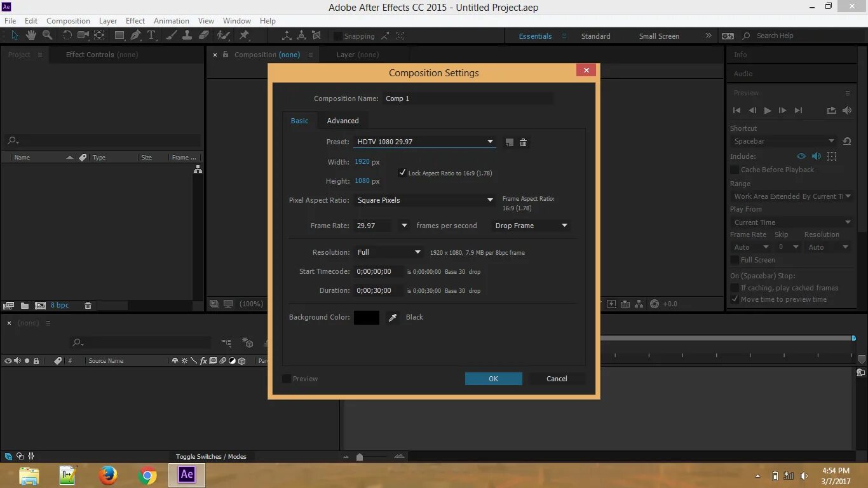868x488 pixels.
Task: Open the Preset dropdown HDTV 1080 29.97
Action: 424,142
